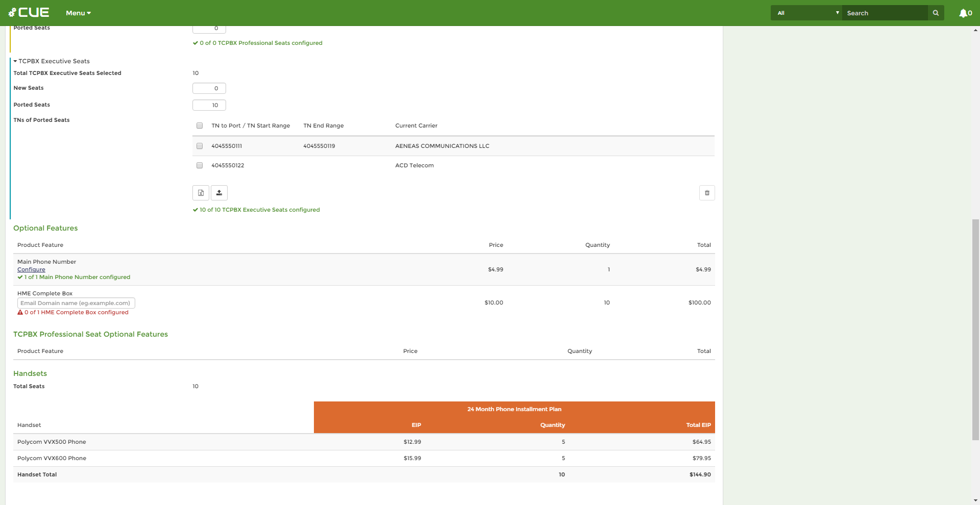Click Configure link under Main Phone Number

pyautogui.click(x=31, y=269)
